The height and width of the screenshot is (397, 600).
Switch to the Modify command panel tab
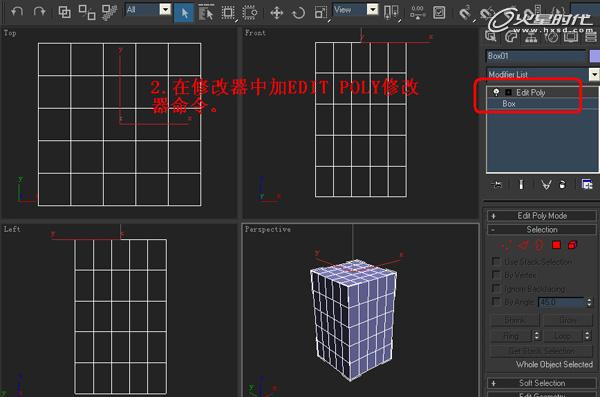[511, 36]
